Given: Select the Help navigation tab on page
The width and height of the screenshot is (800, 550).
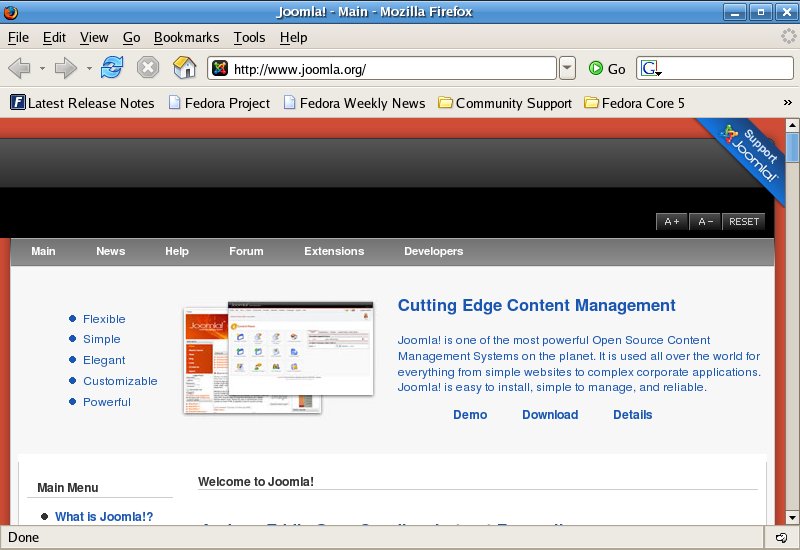Looking at the screenshot, I should (x=177, y=251).
